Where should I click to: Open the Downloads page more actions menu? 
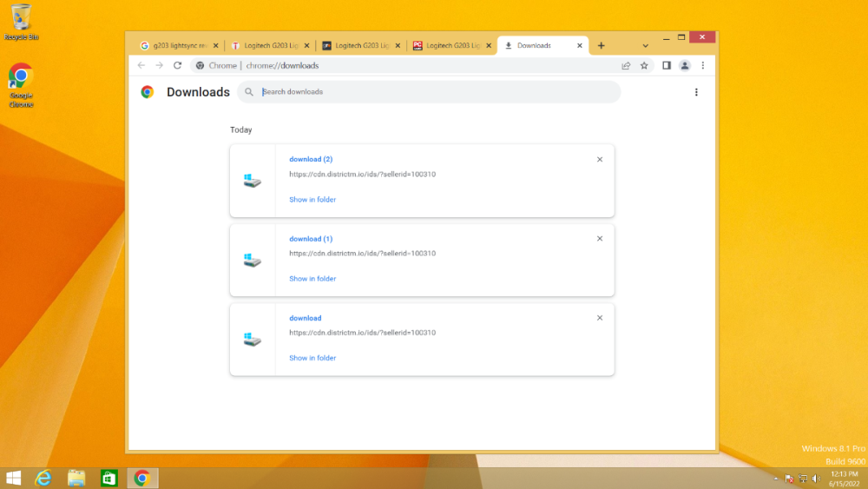point(696,92)
